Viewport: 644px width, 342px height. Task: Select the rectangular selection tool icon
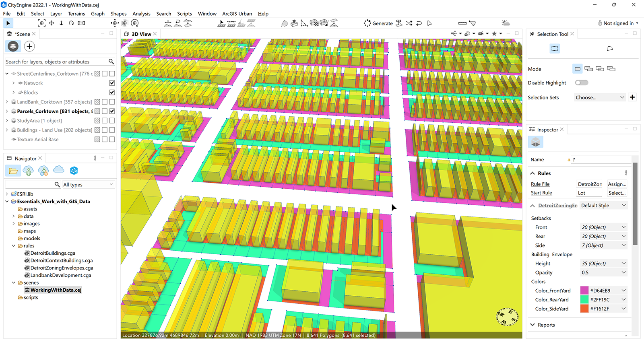[555, 49]
